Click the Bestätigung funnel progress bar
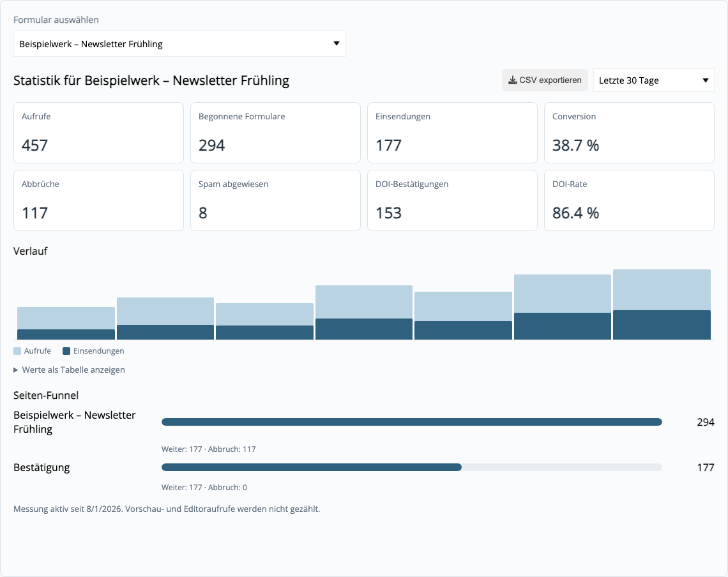The height and width of the screenshot is (577, 728). pos(412,467)
